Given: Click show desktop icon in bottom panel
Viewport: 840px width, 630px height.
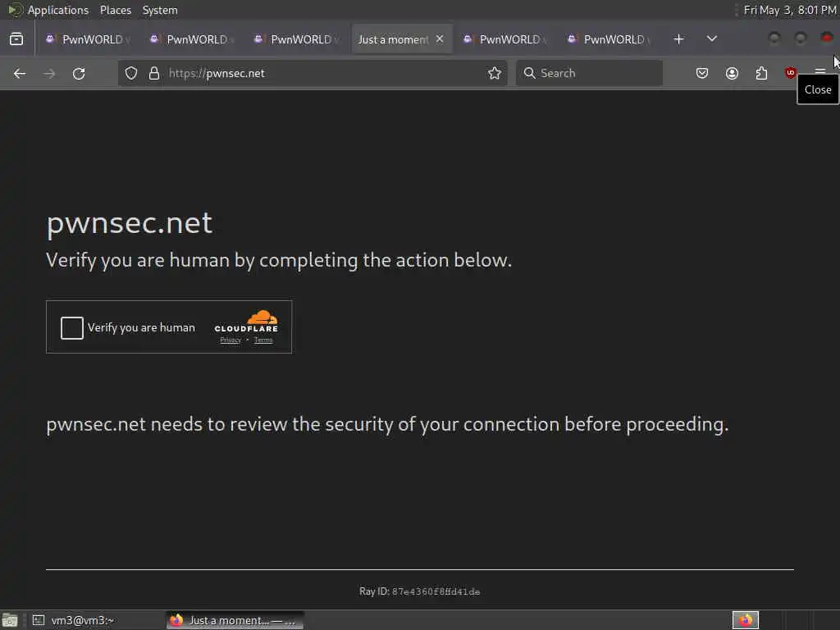Looking at the screenshot, I should (x=9, y=620).
